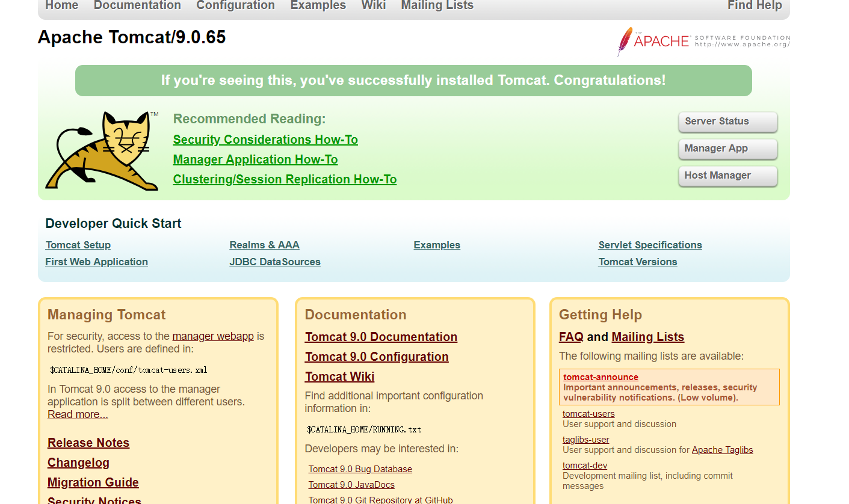Image resolution: width=849 pixels, height=504 pixels.
Task: Click the successfully installed Tomcat congratulations banner
Action: pos(413,81)
